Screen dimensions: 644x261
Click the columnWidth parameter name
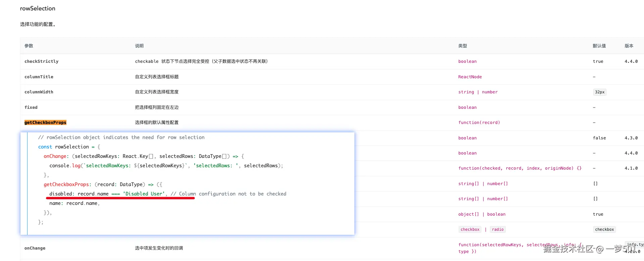tap(39, 92)
